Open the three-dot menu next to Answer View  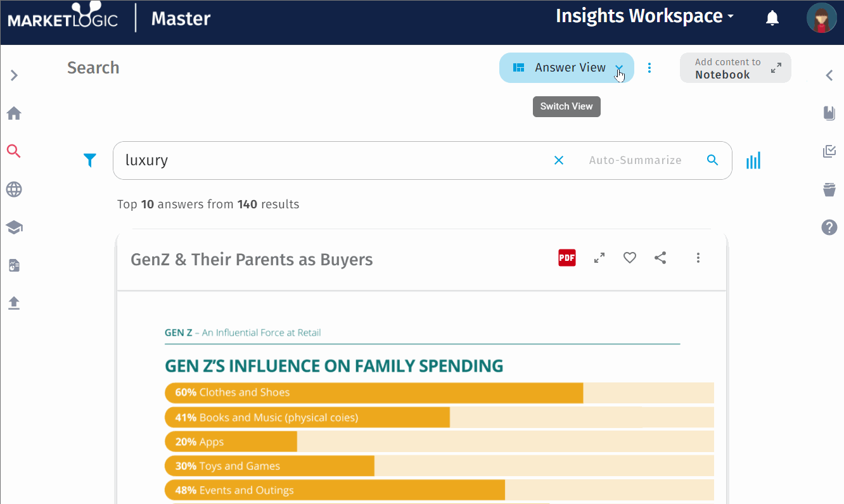coord(649,68)
